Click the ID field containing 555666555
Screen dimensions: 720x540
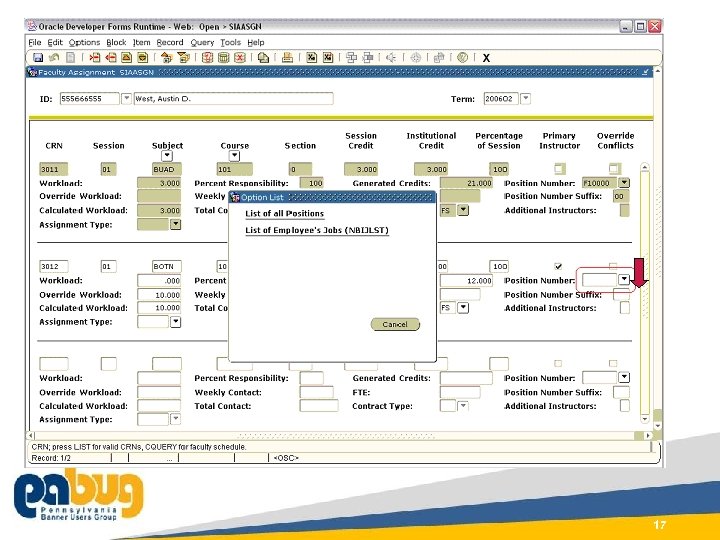tap(90, 98)
